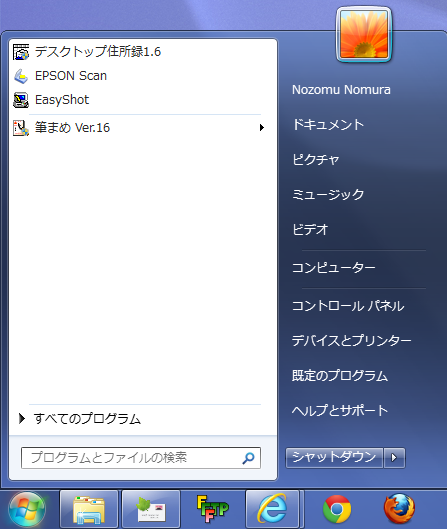Open the user folder Nozomu Nomura
The height and width of the screenshot is (529, 447).
point(341,90)
